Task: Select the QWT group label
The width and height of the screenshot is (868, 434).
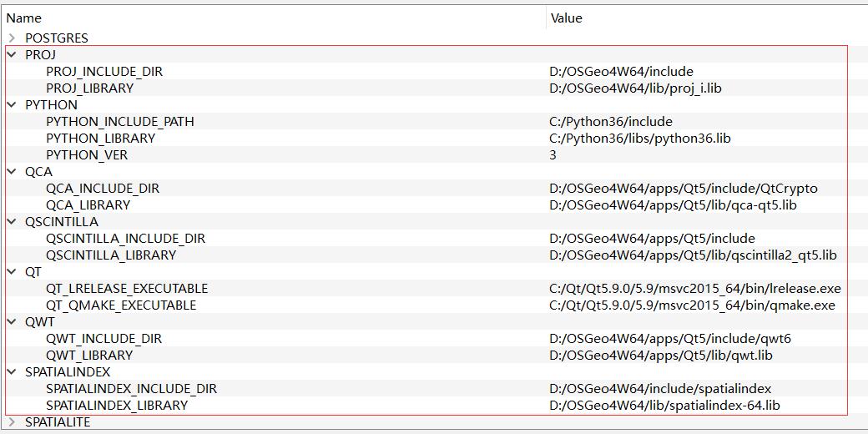Action: 40,321
